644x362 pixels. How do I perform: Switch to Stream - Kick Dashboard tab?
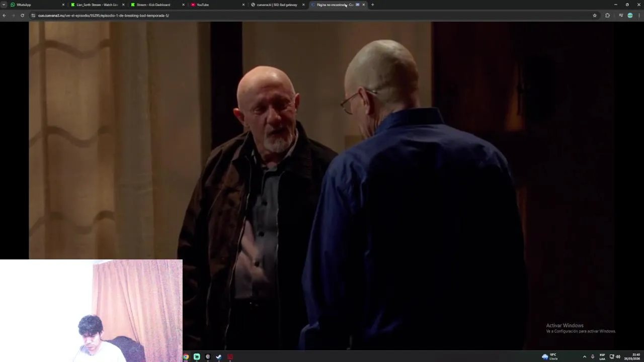tap(157, 5)
